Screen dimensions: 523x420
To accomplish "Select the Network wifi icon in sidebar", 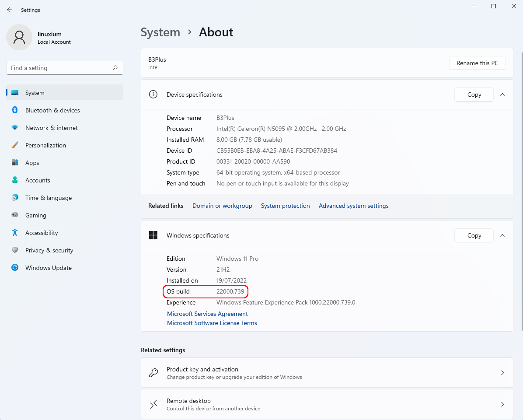I will 15,128.
